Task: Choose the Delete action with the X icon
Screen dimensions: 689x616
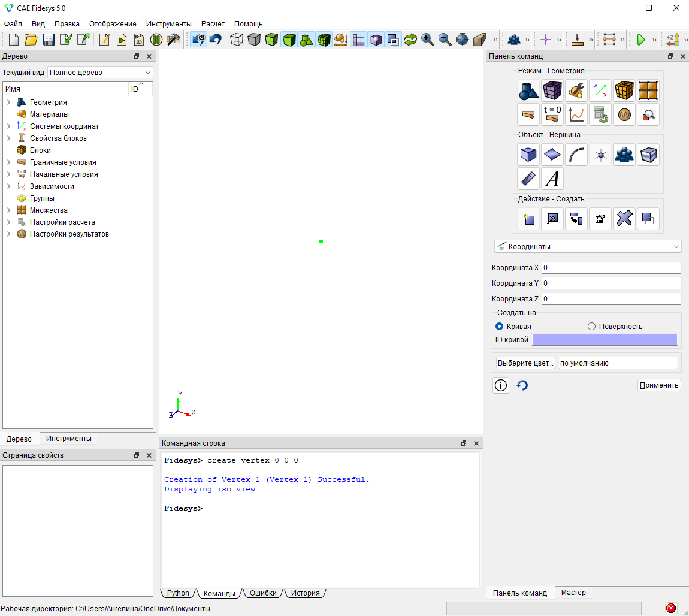Action: 624,218
